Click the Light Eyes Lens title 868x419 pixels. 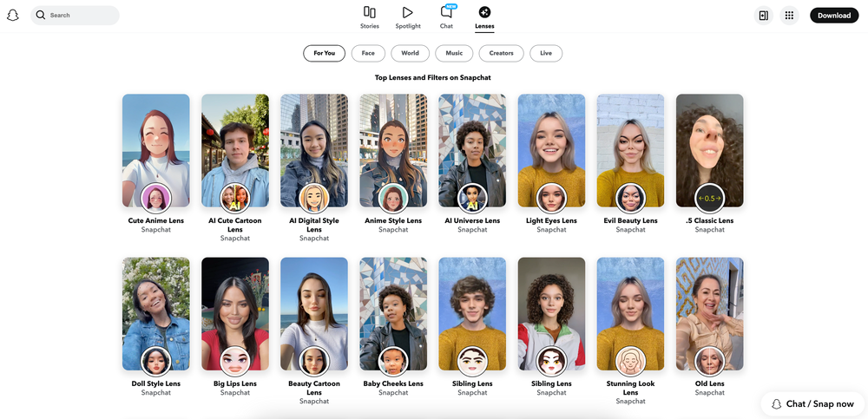click(551, 221)
